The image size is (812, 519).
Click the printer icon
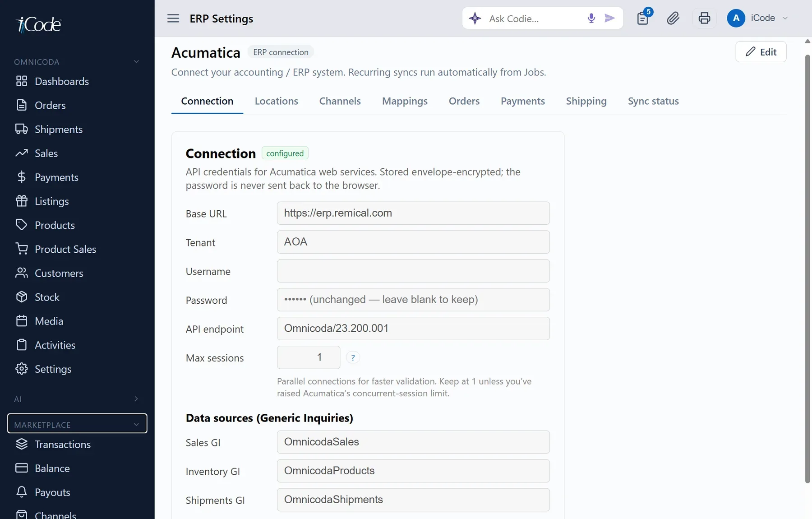tap(704, 18)
